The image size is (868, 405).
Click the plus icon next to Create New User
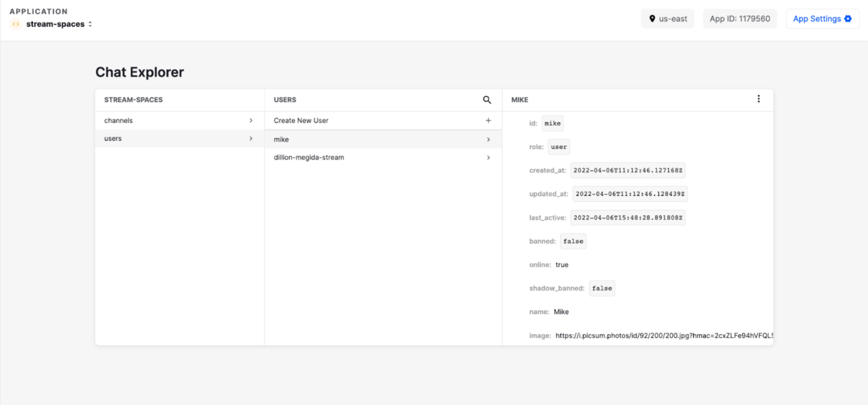tap(488, 120)
